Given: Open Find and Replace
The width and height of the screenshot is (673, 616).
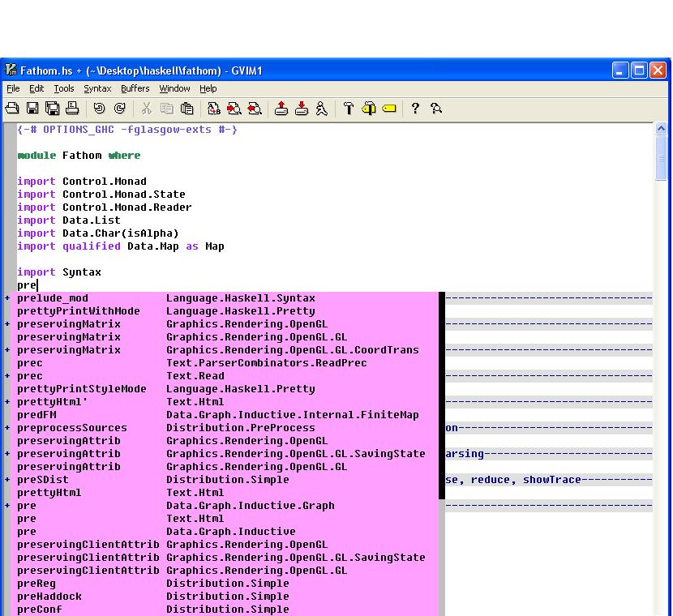Looking at the screenshot, I should click(x=213, y=108).
